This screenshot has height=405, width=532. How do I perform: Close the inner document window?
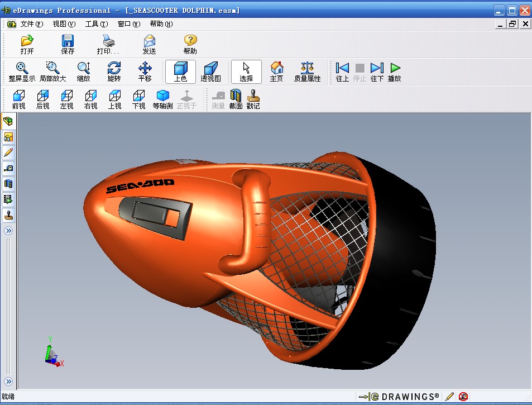tap(525, 24)
